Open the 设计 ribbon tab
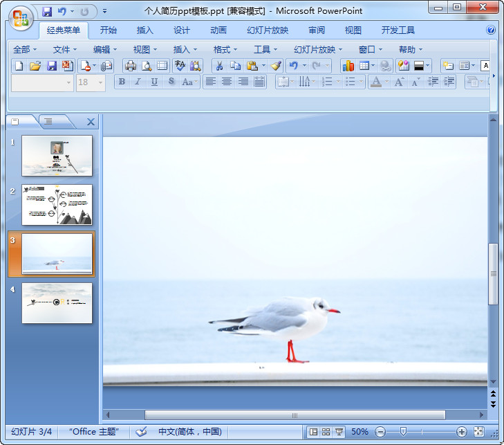This screenshot has height=445, width=504. click(182, 30)
